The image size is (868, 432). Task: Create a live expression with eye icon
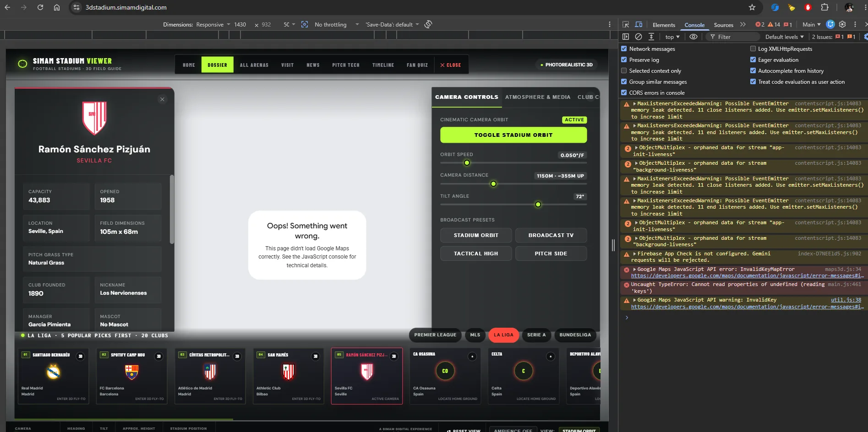pyautogui.click(x=693, y=37)
